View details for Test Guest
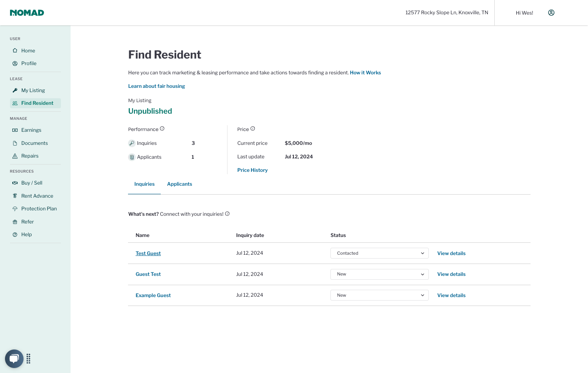 tap(452, 254)
